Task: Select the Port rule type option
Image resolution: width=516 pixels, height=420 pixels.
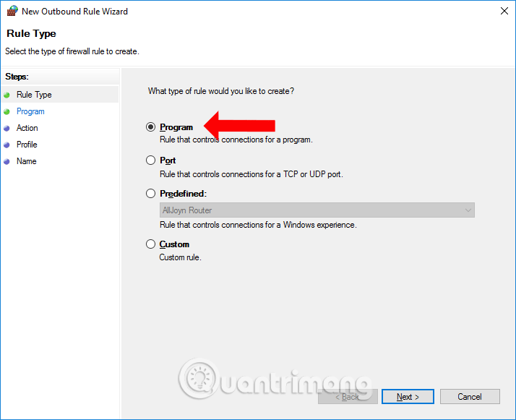Action: click(150, 160)
